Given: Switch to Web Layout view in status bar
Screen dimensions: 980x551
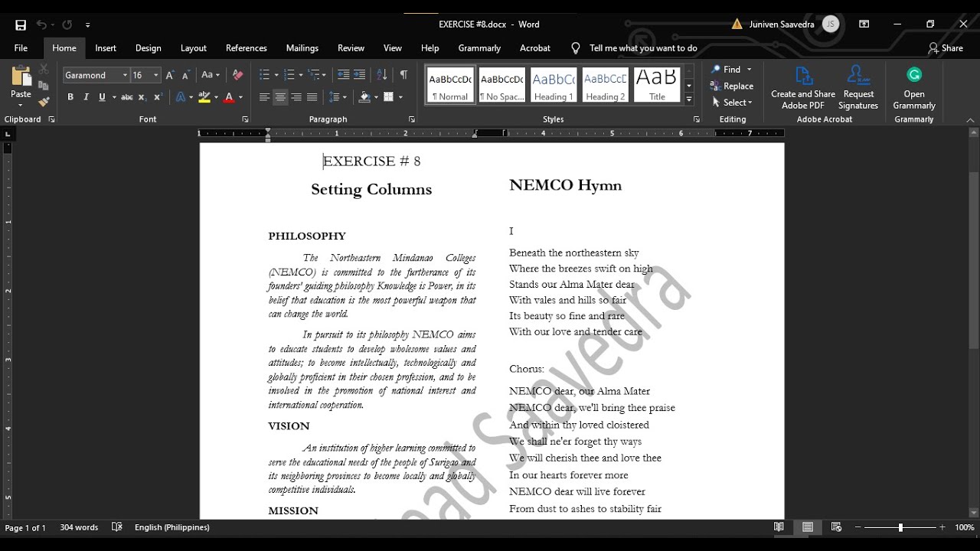Looking at the screenshot, I should 836,527.
